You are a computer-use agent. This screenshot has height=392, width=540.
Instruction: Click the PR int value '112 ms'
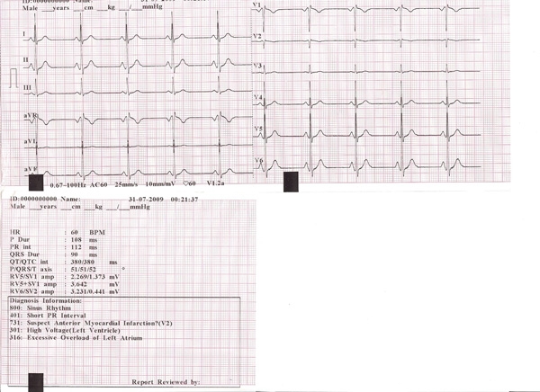click(x=84, y=247)
